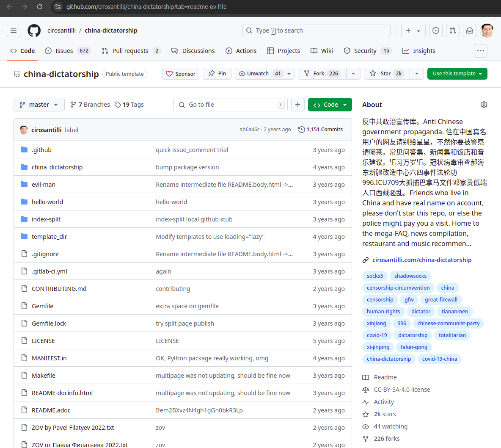Image resolution: width=501 pixels, height=448 pixels.
Task: Open the green Code clone dropdown
Action: (x=330, y=105)
